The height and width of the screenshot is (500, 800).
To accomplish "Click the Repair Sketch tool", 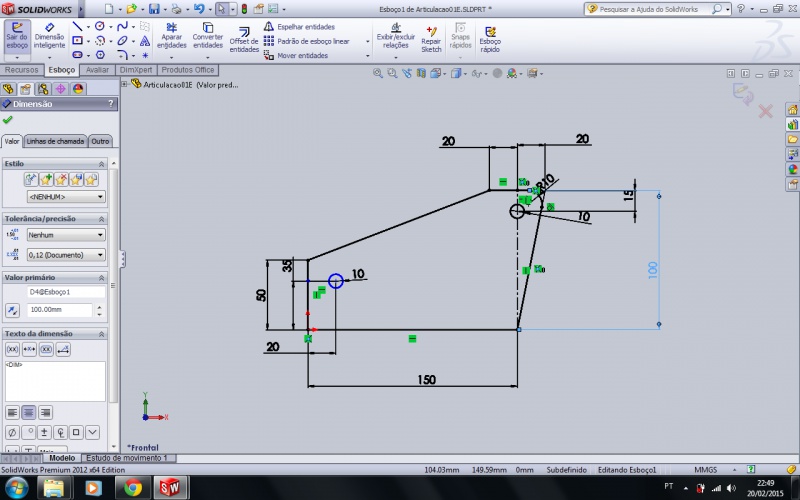I will click(x=431, y=40).
